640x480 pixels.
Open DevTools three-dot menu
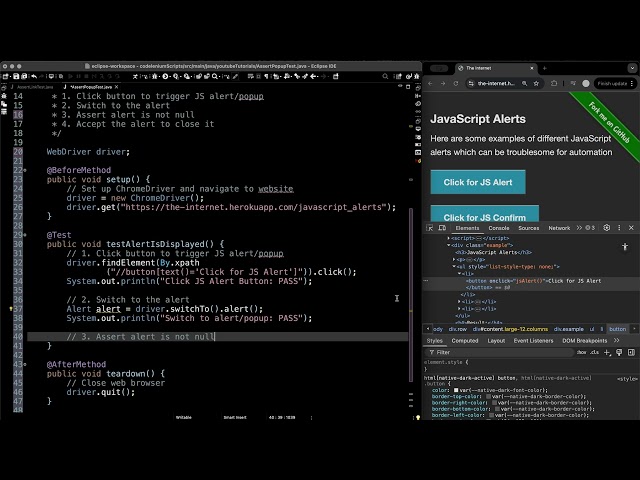point(619,228)
